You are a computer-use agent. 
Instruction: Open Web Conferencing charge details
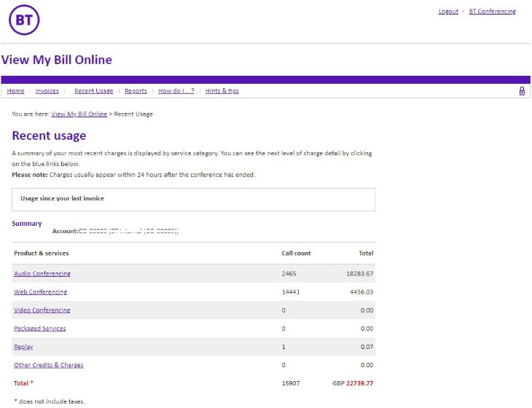pos(40,292)
